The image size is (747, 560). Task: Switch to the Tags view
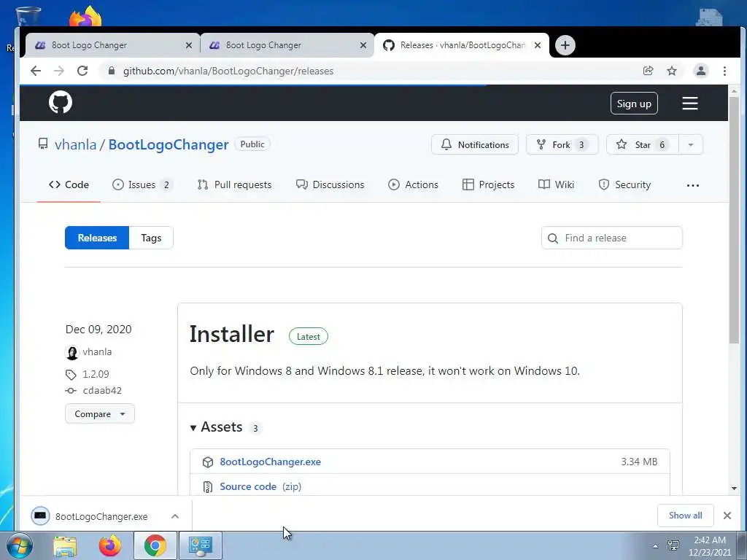(x=151, y=238)
